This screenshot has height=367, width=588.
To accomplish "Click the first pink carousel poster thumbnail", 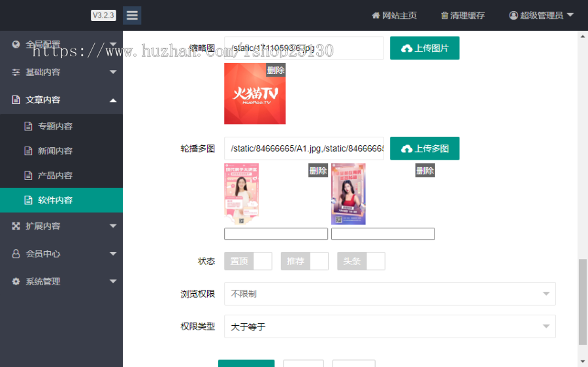I will (242, 194).
